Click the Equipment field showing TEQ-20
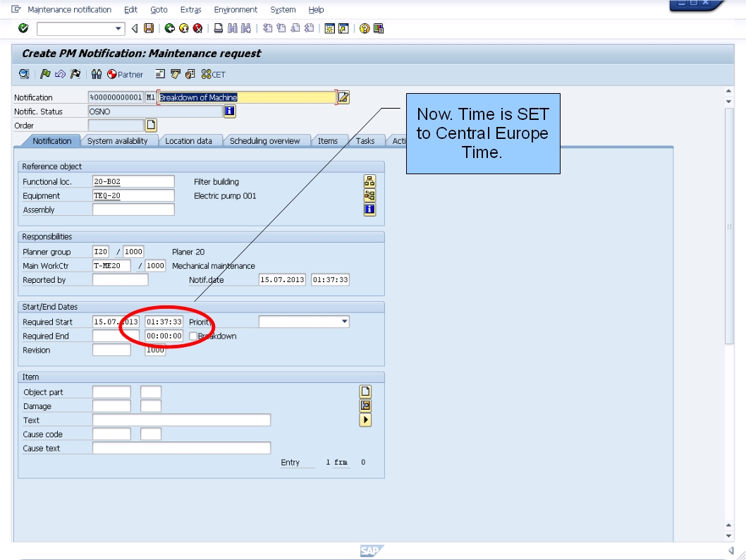 point(133,195)
